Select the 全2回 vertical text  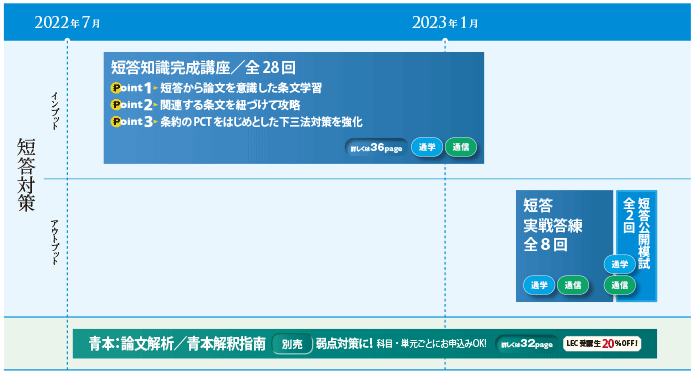[629, 215]
